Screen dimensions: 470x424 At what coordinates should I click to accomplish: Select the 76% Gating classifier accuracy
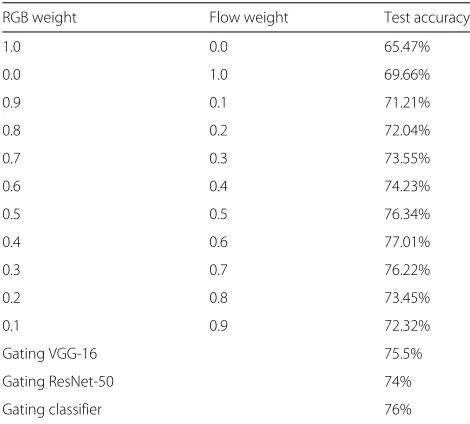coord(398,410)
